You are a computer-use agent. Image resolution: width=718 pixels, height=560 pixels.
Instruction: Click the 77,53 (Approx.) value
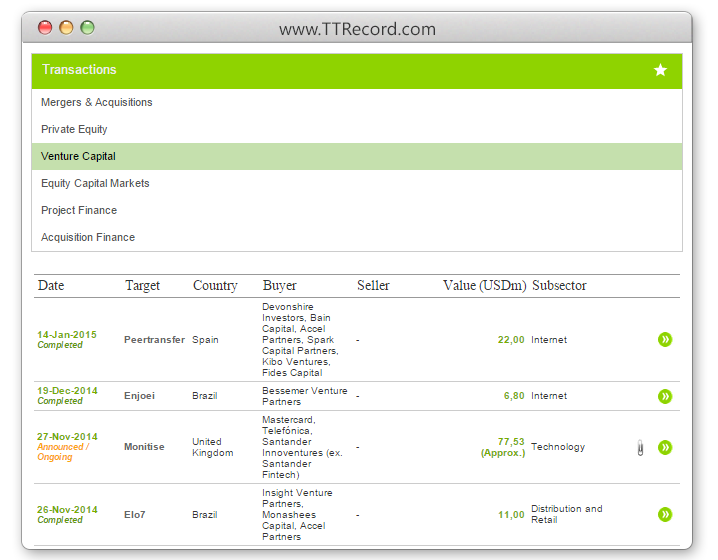[503, 447]
